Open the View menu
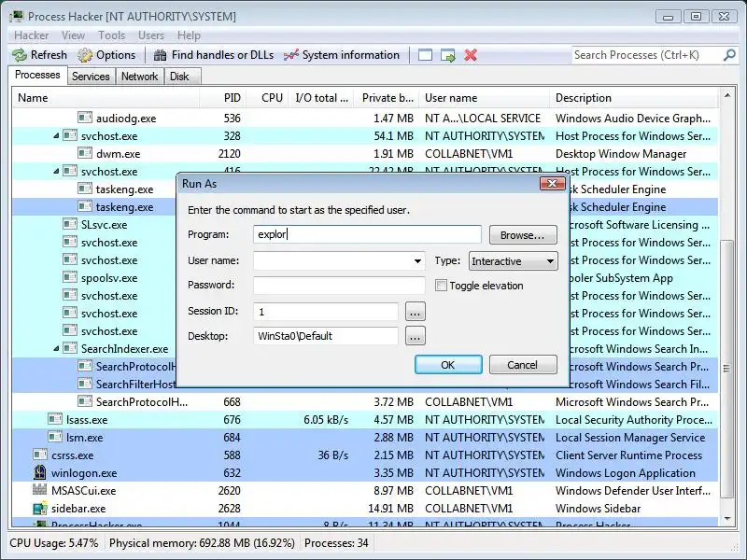Screen dimensions: 747x560 [73, 35]
